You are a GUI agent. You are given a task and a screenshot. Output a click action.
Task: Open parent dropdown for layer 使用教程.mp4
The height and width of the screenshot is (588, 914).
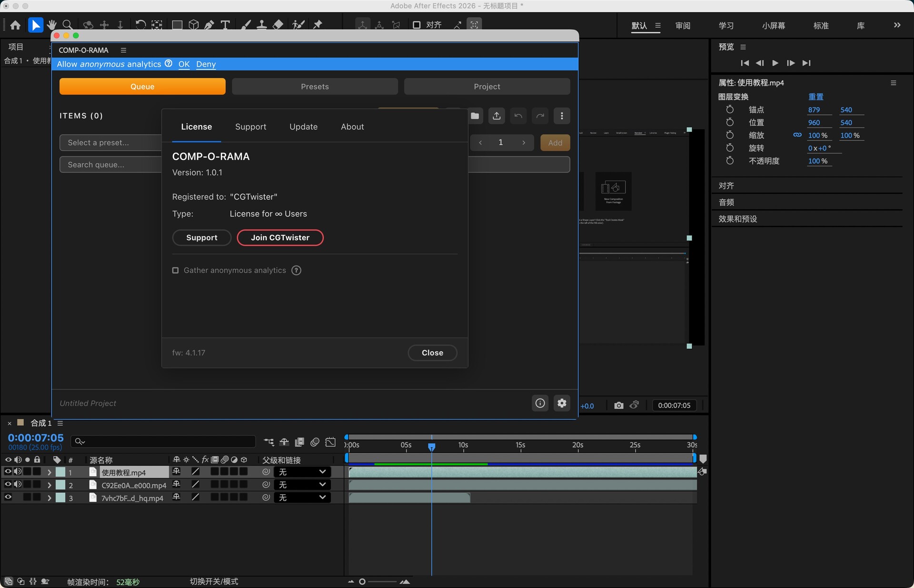coord(302,472)
